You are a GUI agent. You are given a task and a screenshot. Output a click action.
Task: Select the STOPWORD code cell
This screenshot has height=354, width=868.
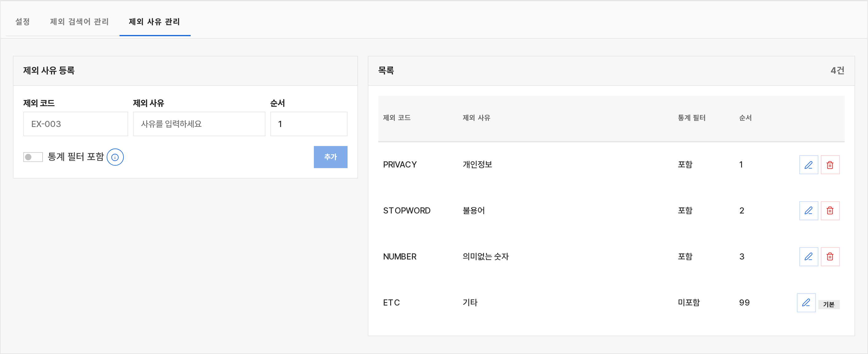[x=407, y=211]
